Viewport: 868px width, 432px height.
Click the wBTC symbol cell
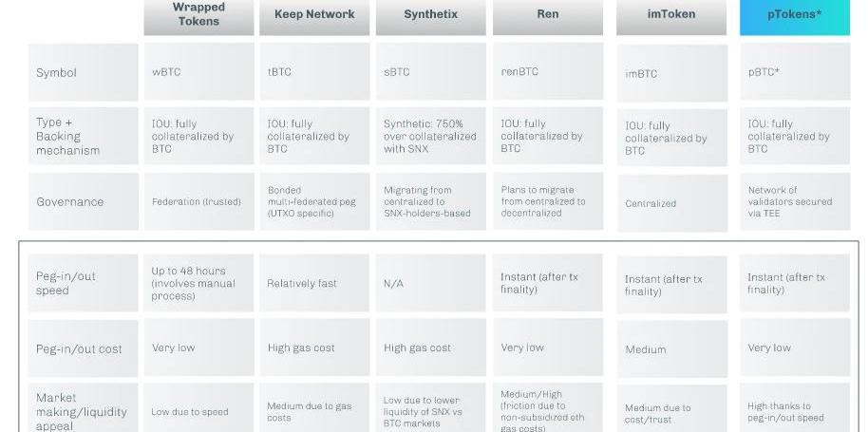tap(198, 72)
